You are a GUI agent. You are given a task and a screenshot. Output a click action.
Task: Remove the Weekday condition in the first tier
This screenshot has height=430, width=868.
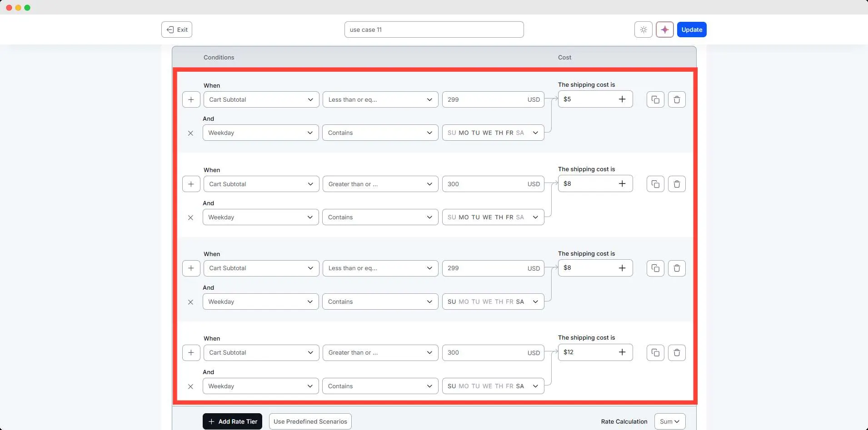coord(190,133)
